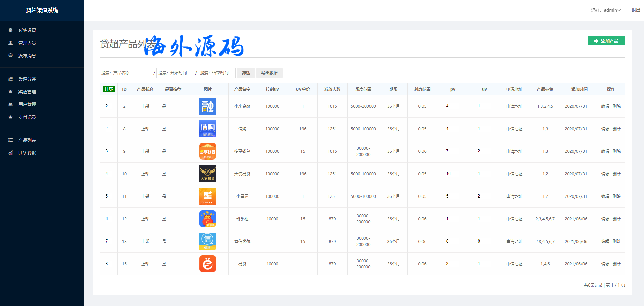Viewport: 644px width, 306px height.
Task: Click the UV 数据 chart icon
Action: (x=11, y=153)
